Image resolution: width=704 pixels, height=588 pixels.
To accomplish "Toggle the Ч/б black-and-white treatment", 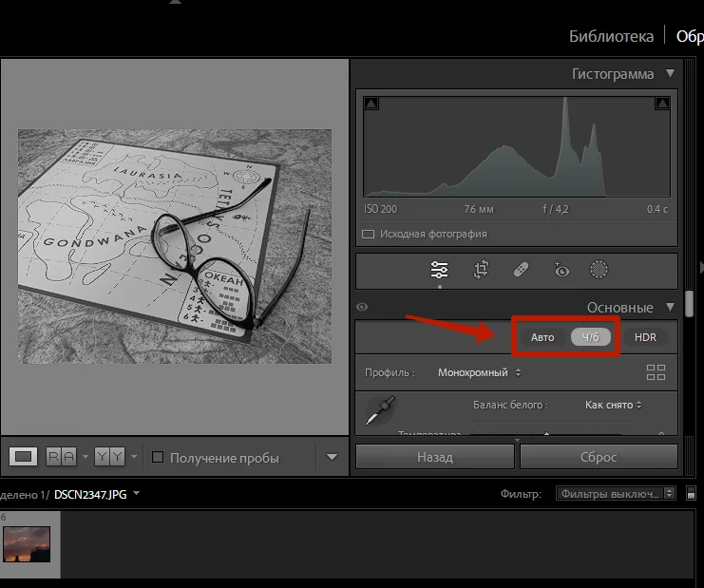I will [x=591, y=337].
